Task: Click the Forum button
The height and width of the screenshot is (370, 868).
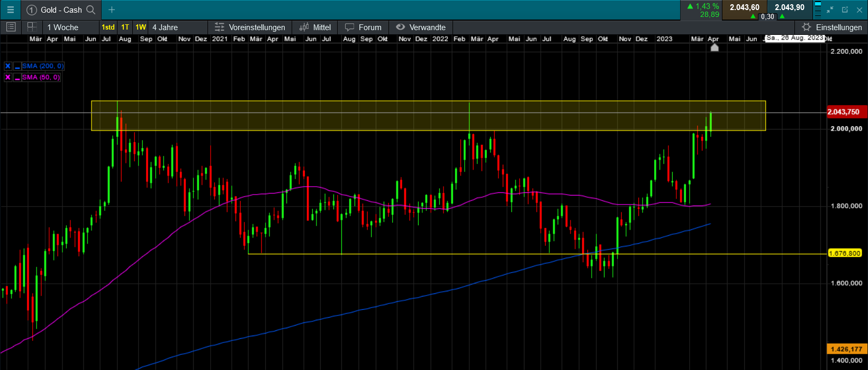Action: (363, 27)
